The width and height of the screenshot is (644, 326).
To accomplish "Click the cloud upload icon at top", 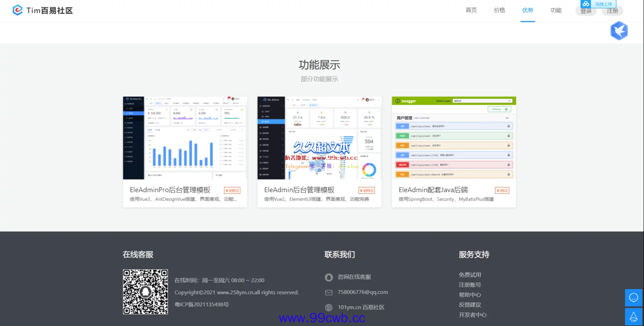I will [586, 4].
